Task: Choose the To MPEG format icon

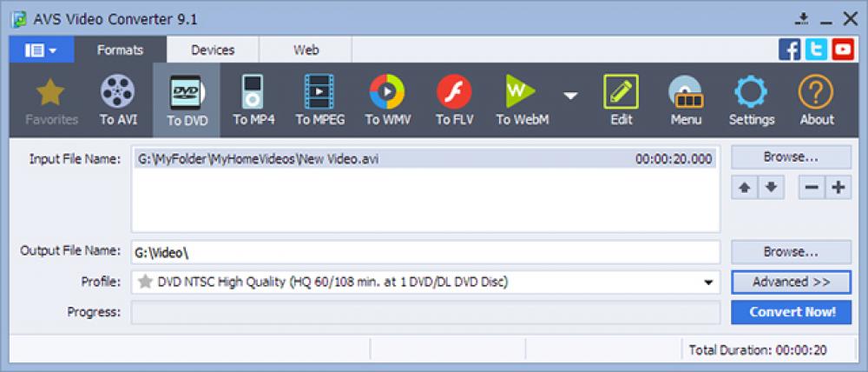Action: tap(319, 100)
